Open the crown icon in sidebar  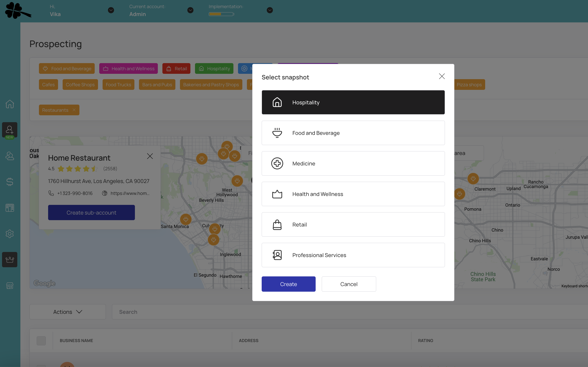tap(10, 260)
